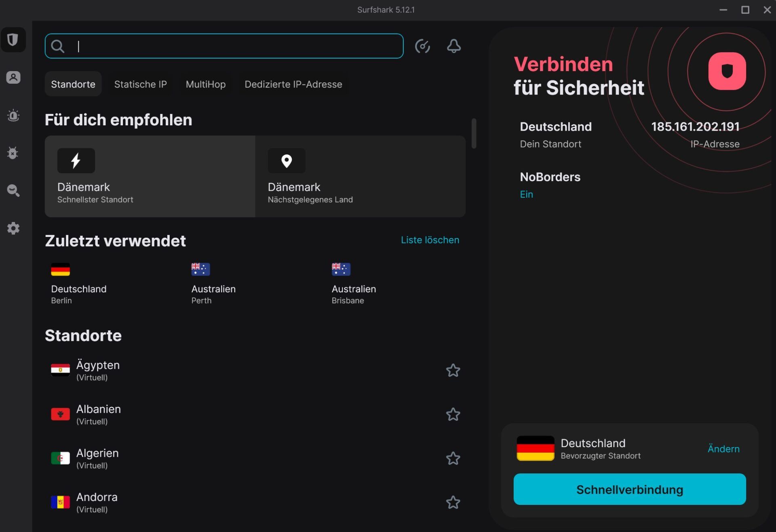This screenshot has height=532, width=776.
Task: Select the Standorte tab
Action: (x=73, y=84)
